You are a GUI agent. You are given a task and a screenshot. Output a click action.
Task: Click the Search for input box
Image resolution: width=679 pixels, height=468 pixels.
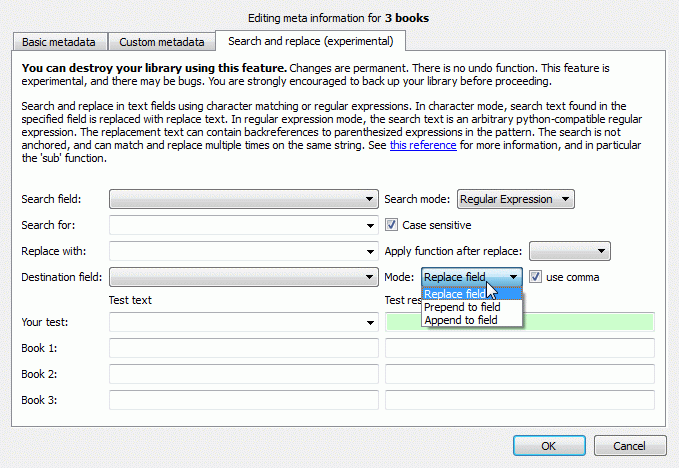click(x=243, y=225)
